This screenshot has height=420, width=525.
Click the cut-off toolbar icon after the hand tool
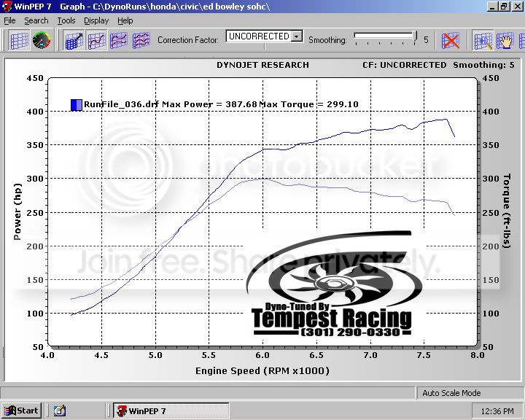521,41
